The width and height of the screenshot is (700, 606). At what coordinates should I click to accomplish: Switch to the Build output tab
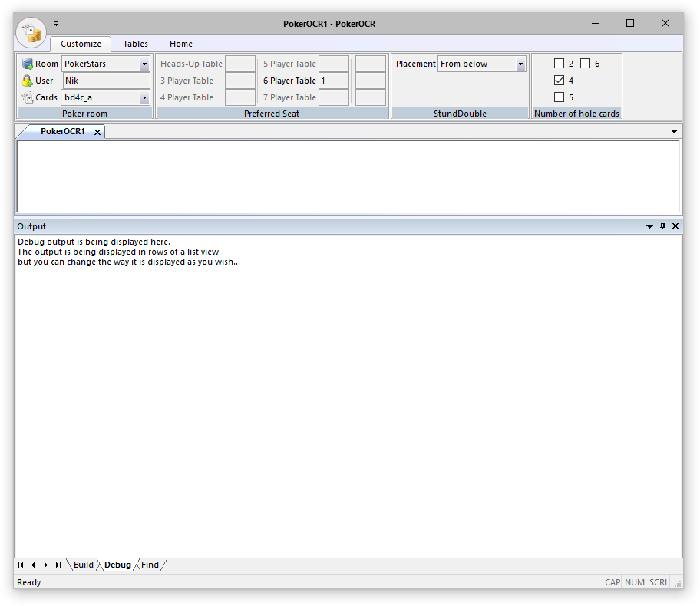click(84, 565)
